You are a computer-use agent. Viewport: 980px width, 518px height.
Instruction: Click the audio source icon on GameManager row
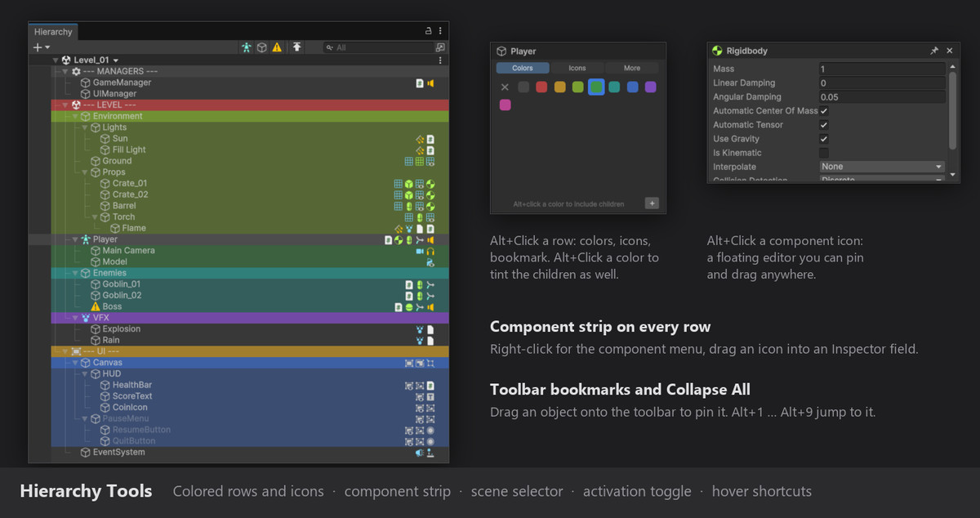point(430,83)
